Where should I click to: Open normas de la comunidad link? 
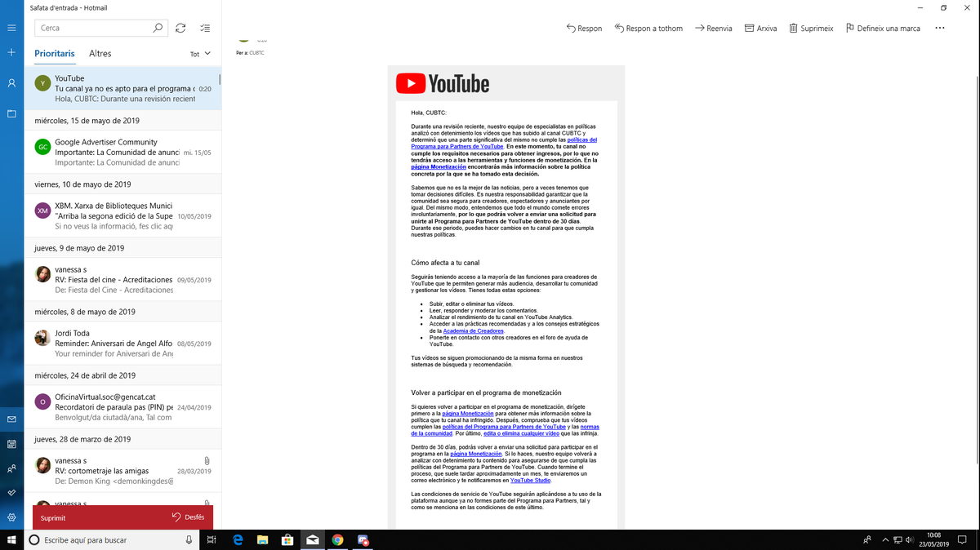point(504,430)
